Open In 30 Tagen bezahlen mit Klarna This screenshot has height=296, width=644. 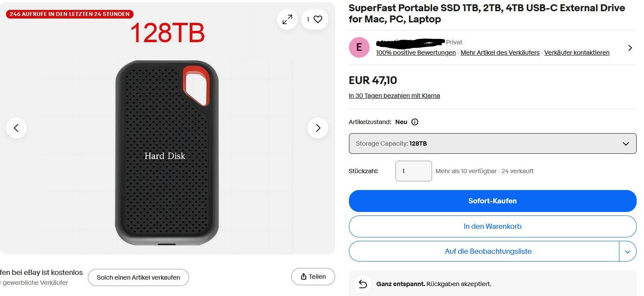394,95
